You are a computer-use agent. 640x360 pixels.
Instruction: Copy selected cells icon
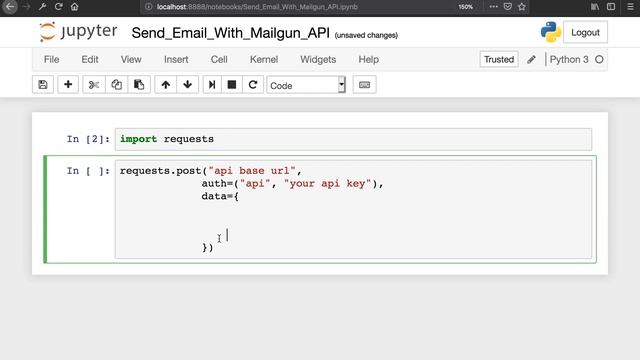116,85
